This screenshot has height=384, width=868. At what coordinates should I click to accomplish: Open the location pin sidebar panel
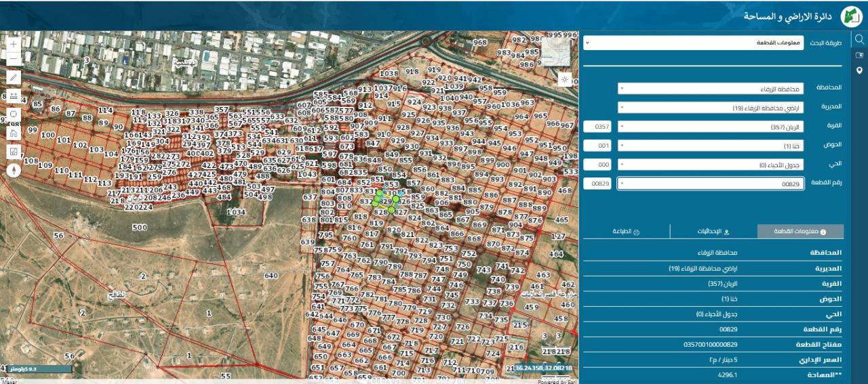(859, 71)
